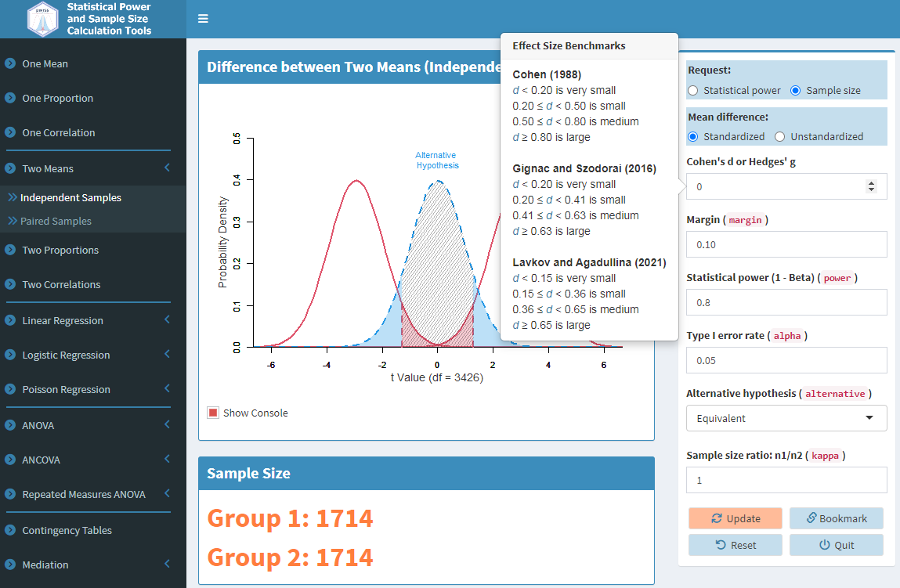Click the arrow icon beside One Correlation
This screenshot has width=900, height=588.
10,132
